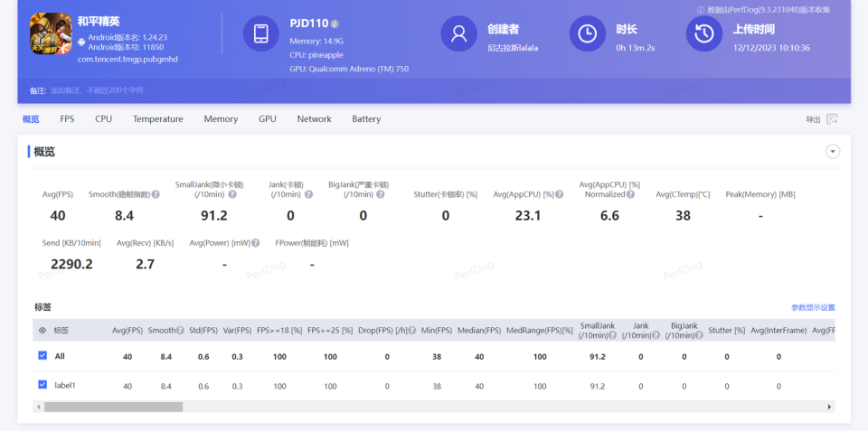The width and height of the screenshot is (868, 431).
Task: Click help icon in table SmallJank column header
Action: [613, 335]
